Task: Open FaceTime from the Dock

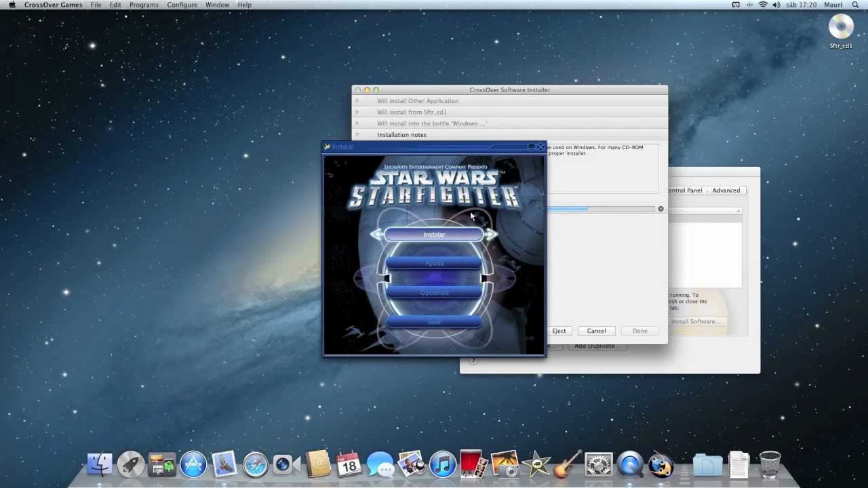Action: (x=285, y=465)
